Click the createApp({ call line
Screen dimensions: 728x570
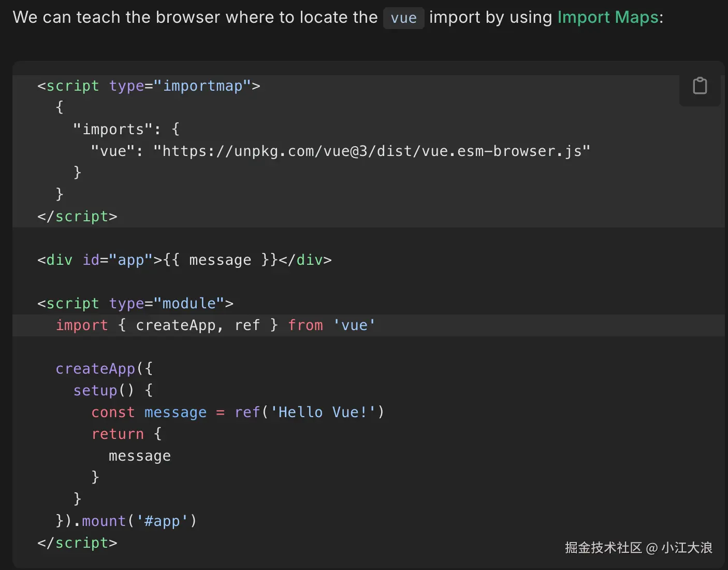click(x=104, y=369)
